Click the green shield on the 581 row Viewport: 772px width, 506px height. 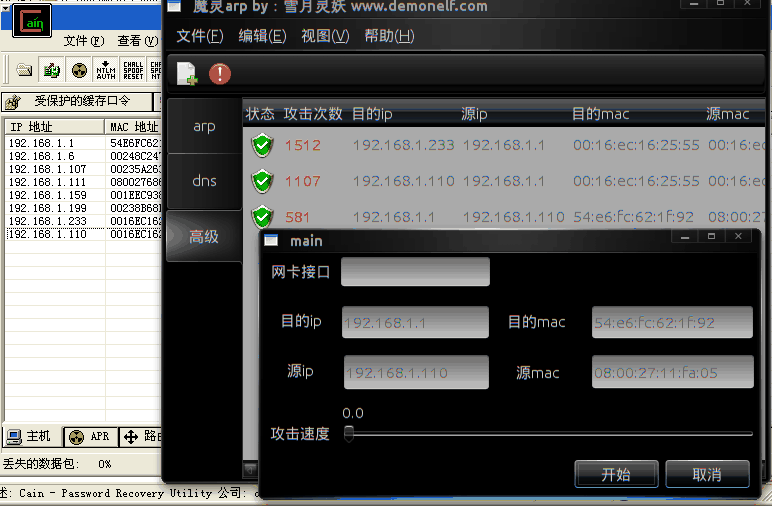click(262, 217)
